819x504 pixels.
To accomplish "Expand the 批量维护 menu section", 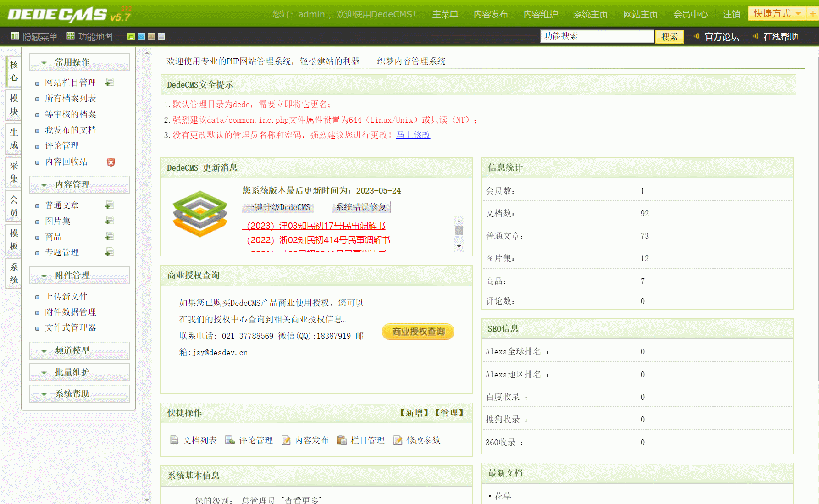I will 79,372.
